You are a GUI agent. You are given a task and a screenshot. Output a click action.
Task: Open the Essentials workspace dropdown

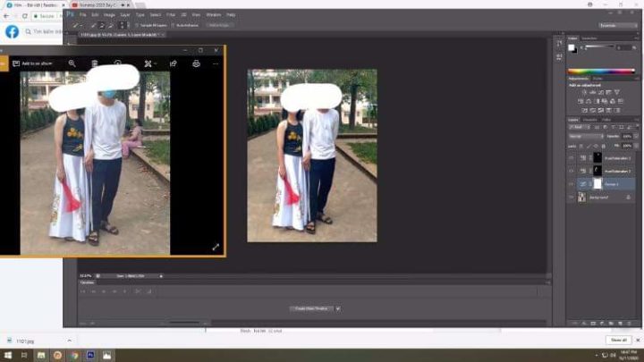pyautogui.click(x=617, y=25)
